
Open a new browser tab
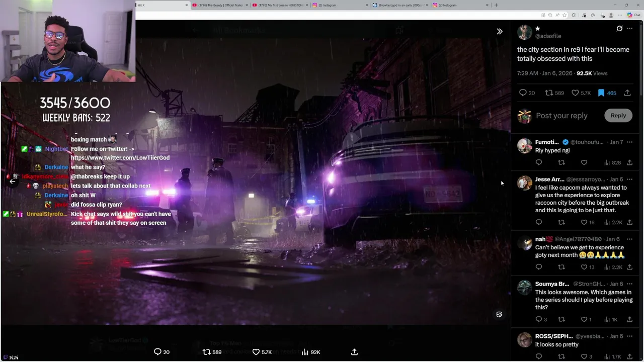(x=496, y=5)
